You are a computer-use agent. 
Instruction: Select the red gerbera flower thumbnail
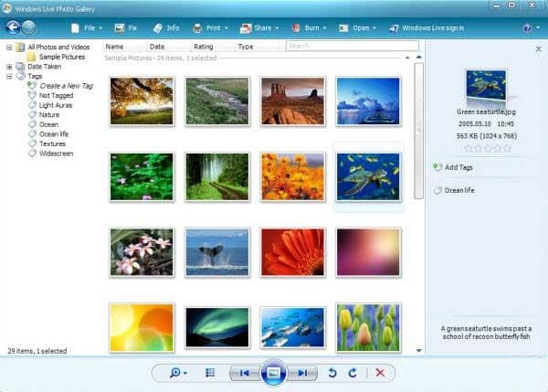tap(292, 252)
